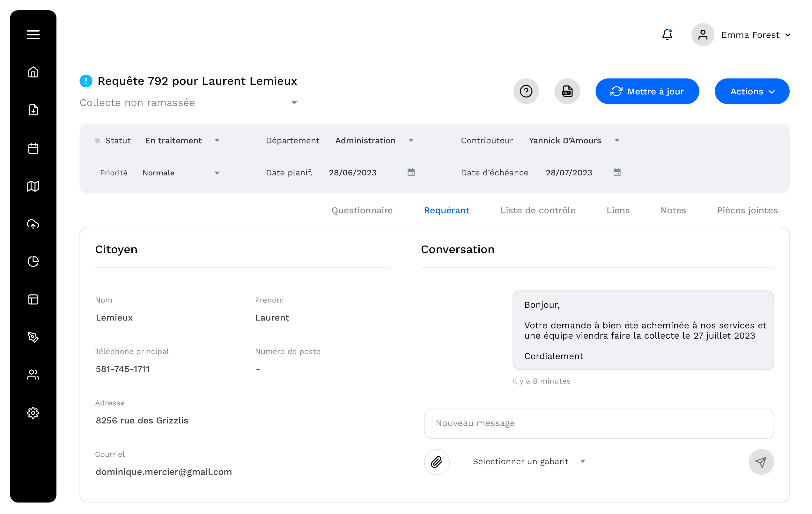The image size is (812, 514).
Task: Switch to Liens tab
Action: 618,210
